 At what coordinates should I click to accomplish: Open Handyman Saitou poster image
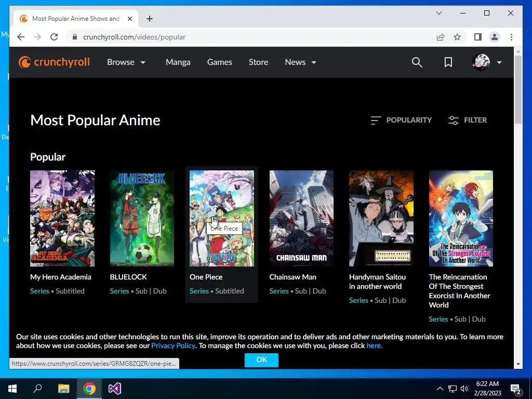pos(381,218)
